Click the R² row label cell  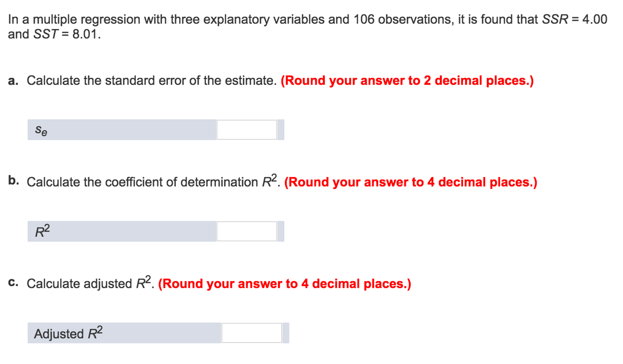point(122,231)
